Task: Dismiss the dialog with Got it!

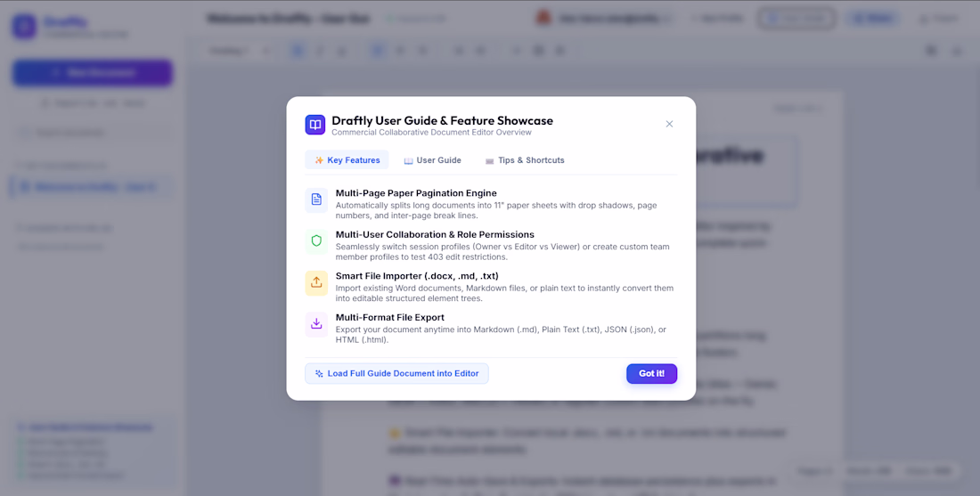Action: pyautogui.click(x=652, y=374)
